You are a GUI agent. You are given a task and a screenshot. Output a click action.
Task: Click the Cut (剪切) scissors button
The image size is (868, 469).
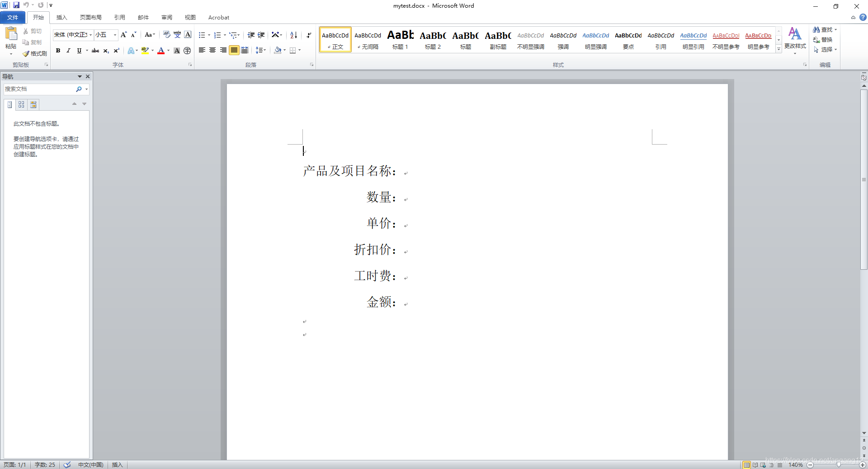coord(33,31)
